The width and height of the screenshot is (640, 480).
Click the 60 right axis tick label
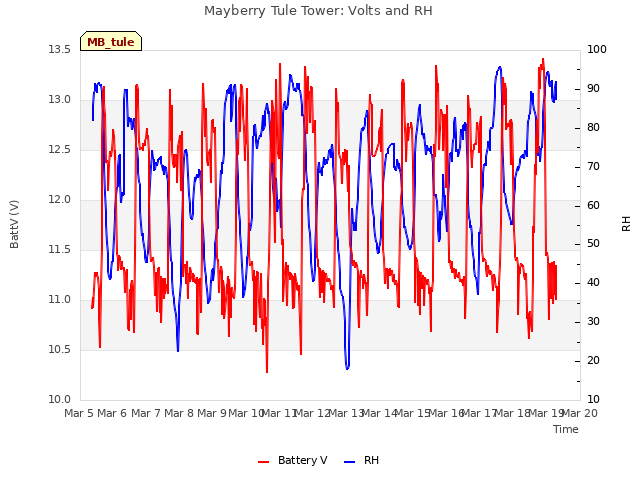coord(593,205)
